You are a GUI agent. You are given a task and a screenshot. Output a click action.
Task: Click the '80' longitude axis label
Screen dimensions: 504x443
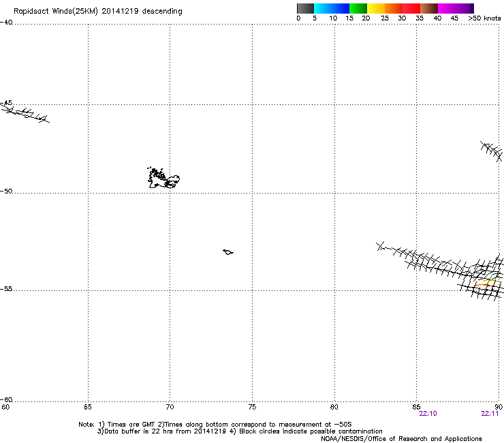[x=334, y=407]
